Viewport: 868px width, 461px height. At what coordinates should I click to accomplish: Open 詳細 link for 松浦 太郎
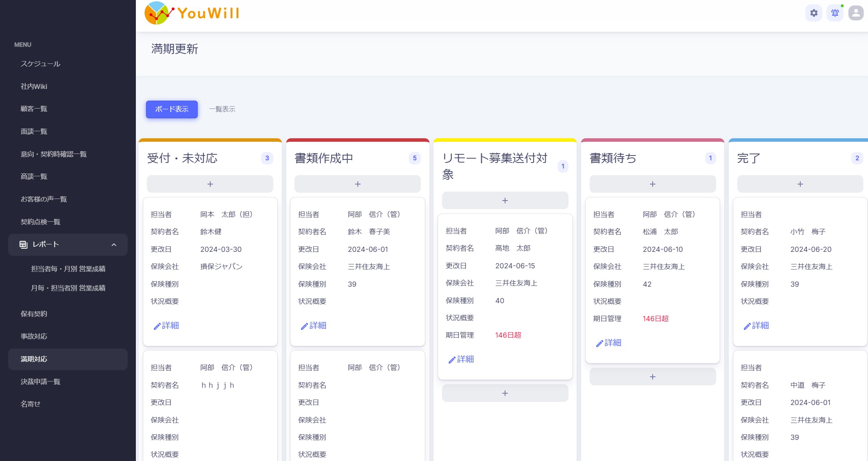click(609, 343)
